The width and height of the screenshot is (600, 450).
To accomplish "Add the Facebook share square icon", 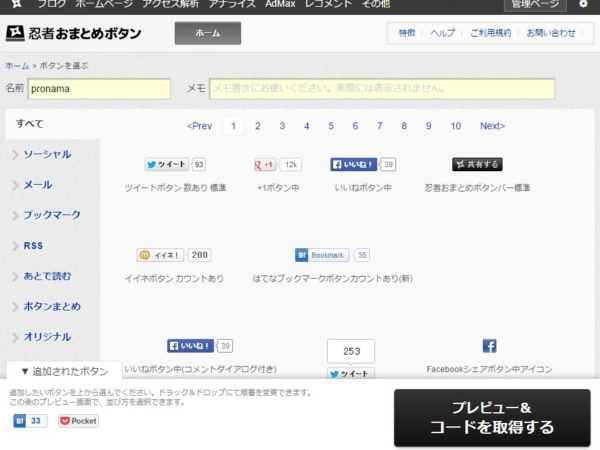I will [489, 346].
